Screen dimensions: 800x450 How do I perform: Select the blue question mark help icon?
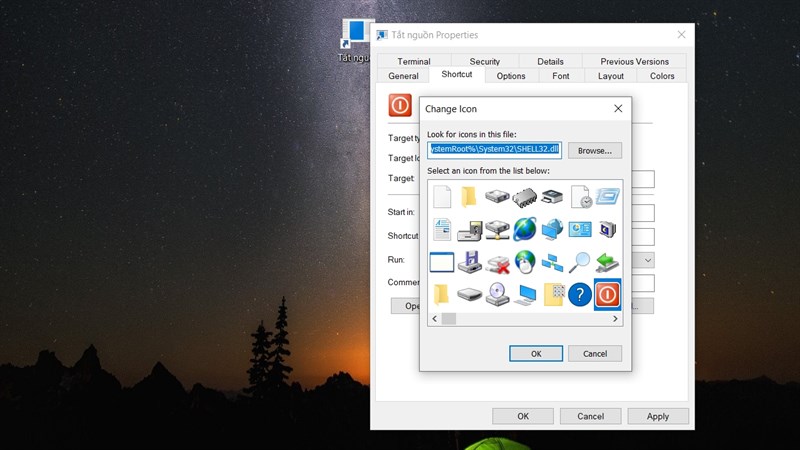pyautogui.click(x=580, y=294)
